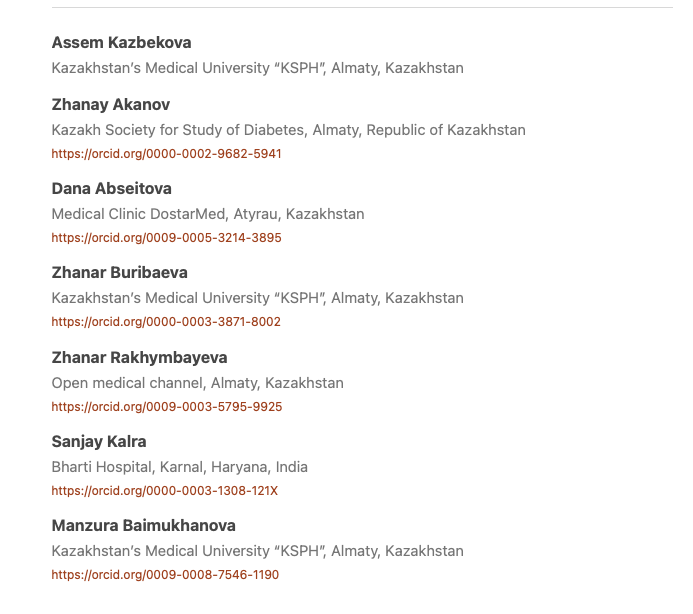Click the author name Zhanay Akanov
The height and width of the screenshot is (614, 693).
tap(110, 104)
